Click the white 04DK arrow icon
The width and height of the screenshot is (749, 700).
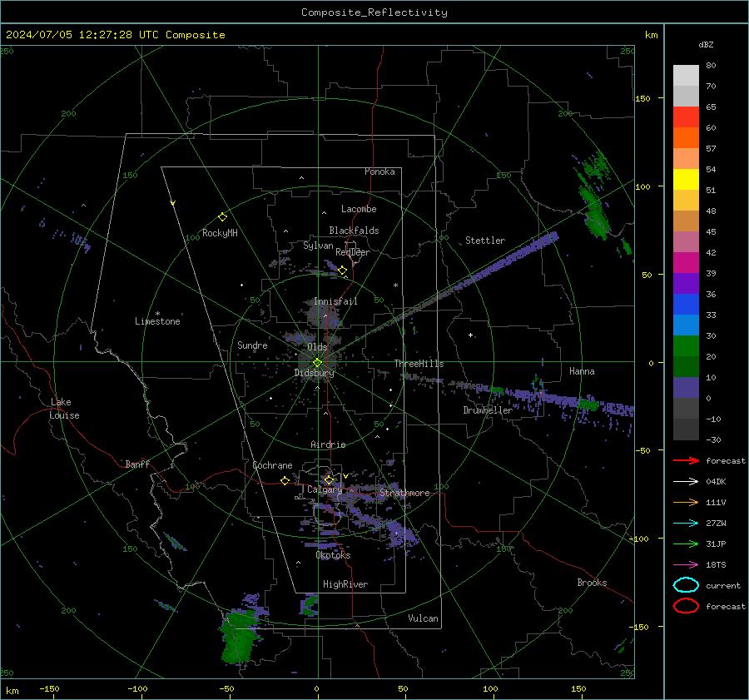(686, 482)
